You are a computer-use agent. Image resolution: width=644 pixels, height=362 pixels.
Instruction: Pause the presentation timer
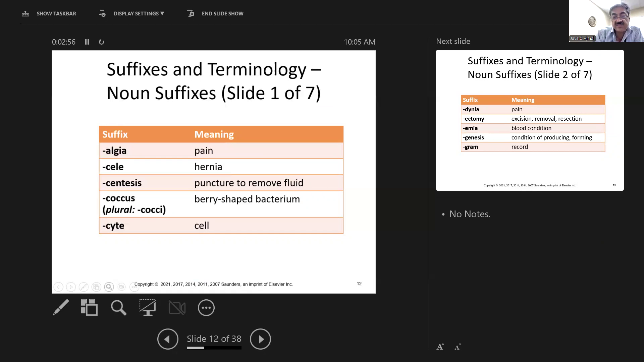(x=87, y=42)
